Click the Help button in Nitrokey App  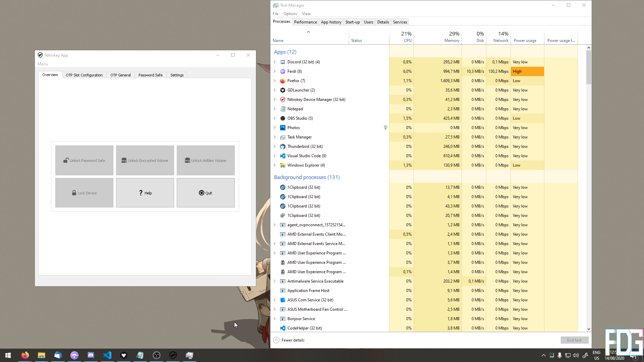click(x=145, y=193)
